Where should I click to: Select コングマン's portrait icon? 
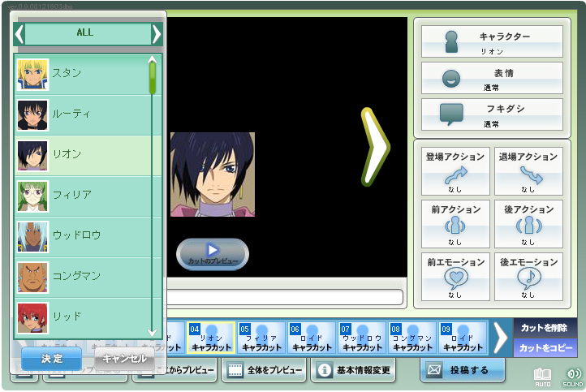click(33, 278)
